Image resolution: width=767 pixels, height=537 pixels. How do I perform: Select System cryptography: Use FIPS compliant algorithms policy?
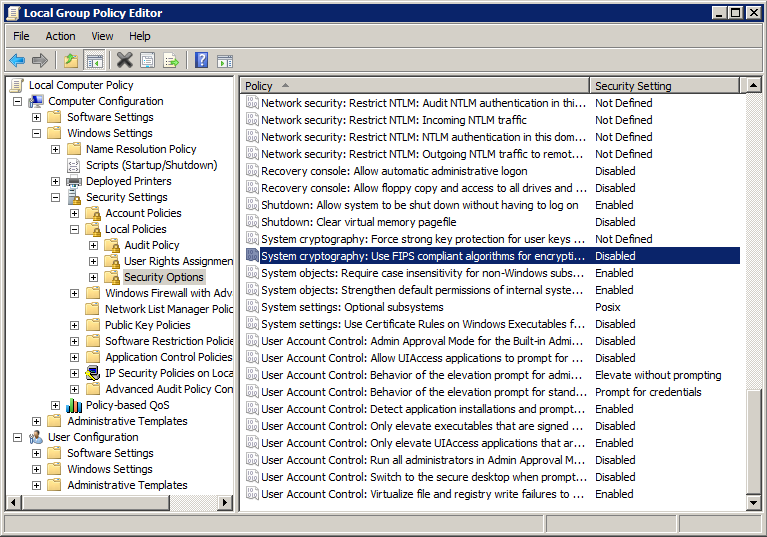coord(493,256)
